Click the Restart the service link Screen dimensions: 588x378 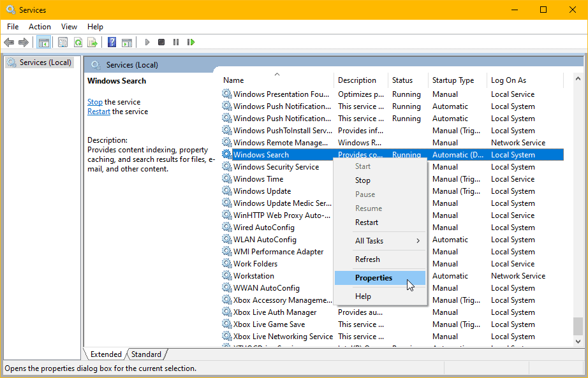point(99,112)
